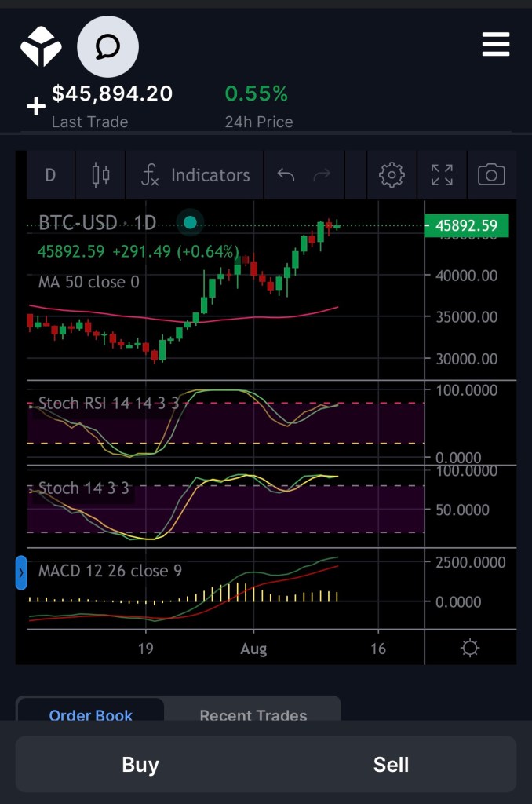
Task: Open the Indicators list
Action: [195, 175]
